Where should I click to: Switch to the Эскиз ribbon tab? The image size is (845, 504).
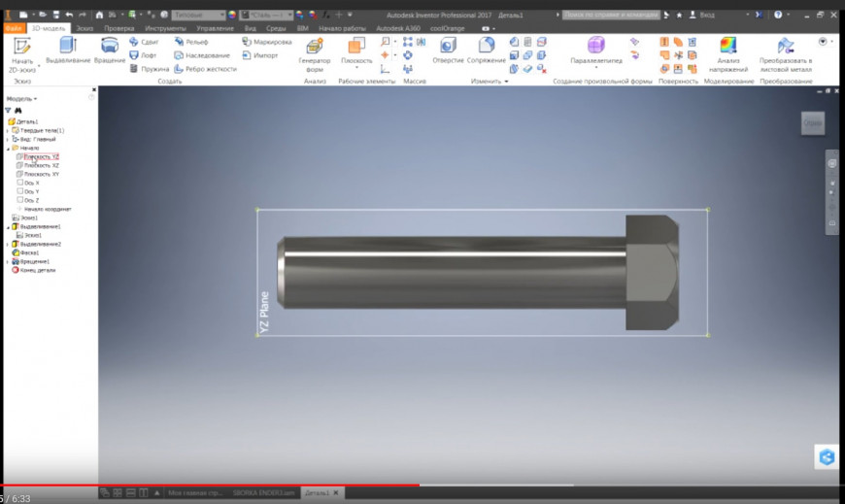[x=85, y=28]
